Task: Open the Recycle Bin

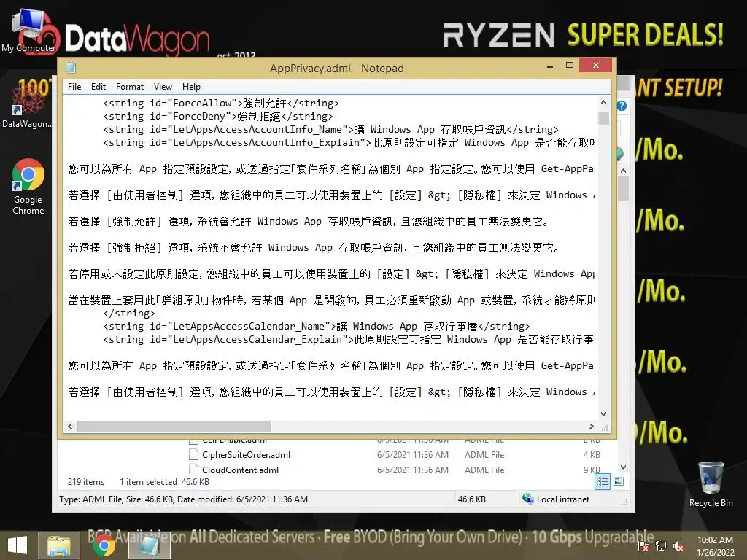Action: click(x=711, y=484)
